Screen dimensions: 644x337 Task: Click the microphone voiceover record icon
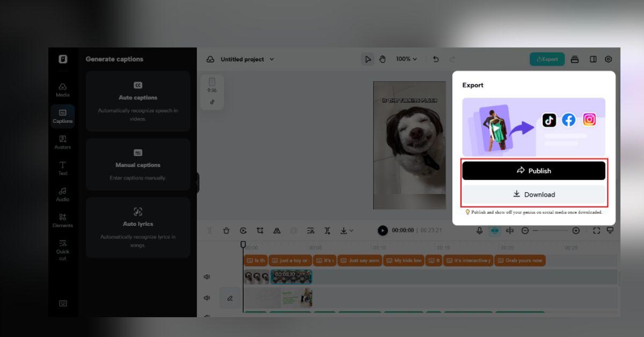point(480,231)
